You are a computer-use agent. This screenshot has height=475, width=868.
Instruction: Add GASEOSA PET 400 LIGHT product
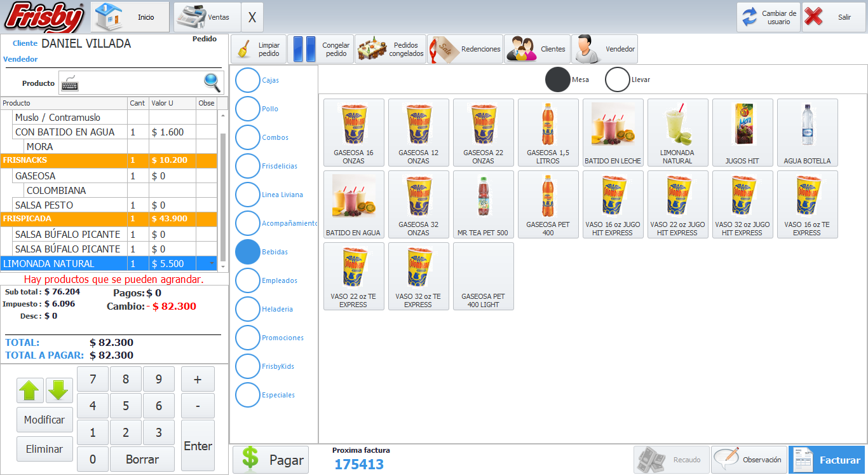(483, 276)
